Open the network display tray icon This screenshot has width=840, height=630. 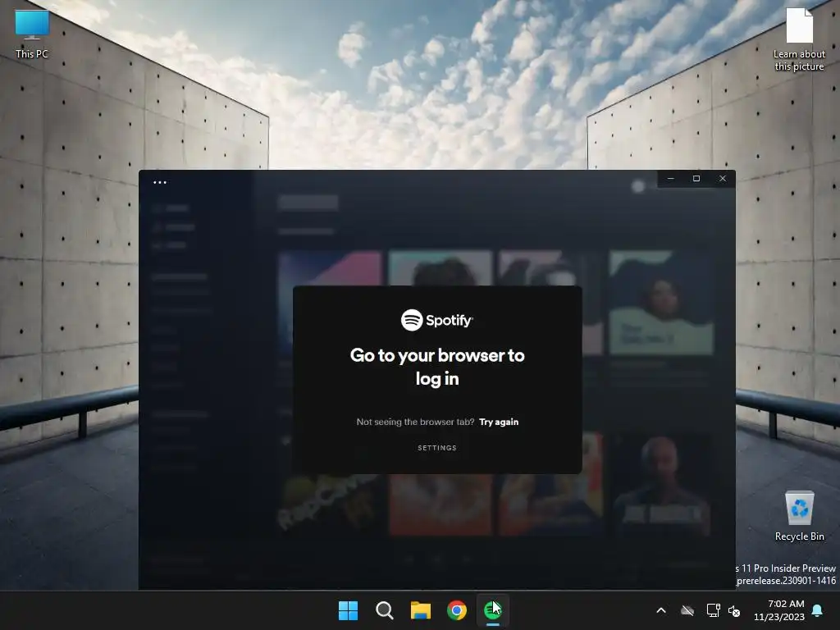click(x=713, y=610)
